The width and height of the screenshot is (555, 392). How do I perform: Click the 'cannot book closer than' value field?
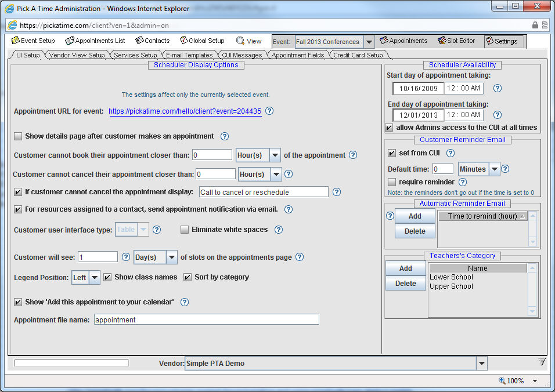212,155
